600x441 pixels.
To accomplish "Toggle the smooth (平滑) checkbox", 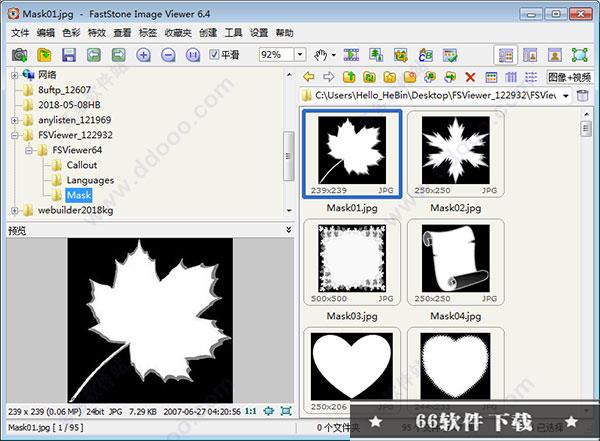I will point(214,54).
